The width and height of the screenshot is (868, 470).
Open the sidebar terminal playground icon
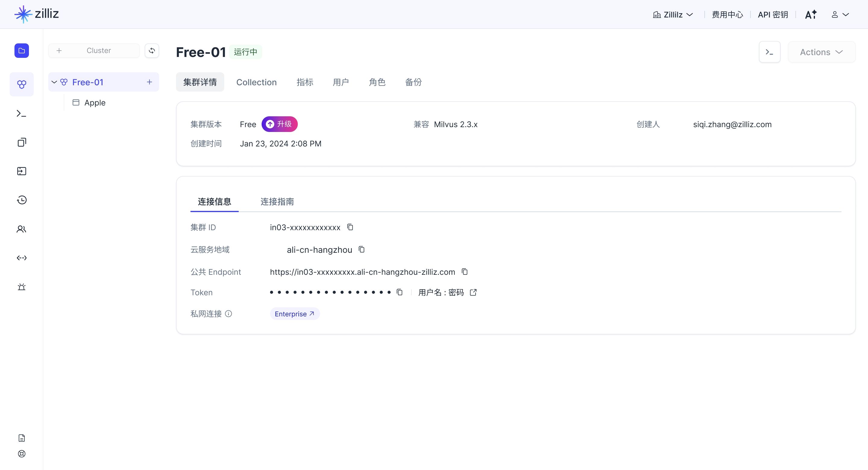(x=22, y=114)
